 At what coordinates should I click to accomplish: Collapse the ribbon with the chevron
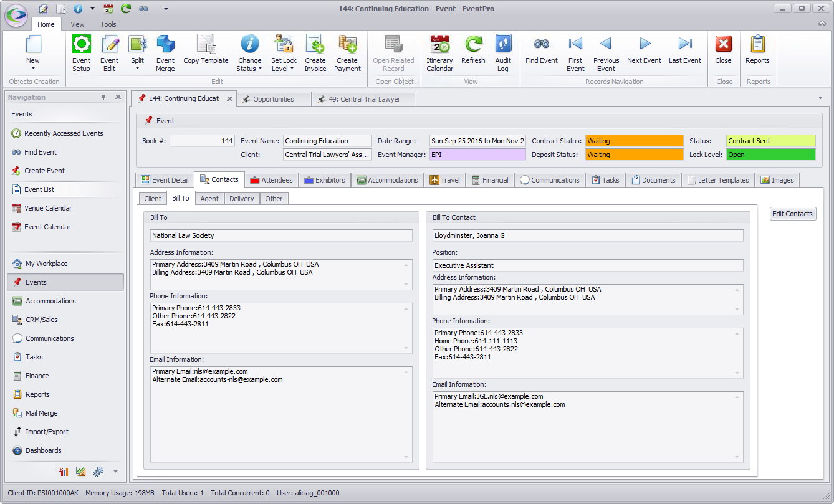pyautogui.click(x=822, y=24)
